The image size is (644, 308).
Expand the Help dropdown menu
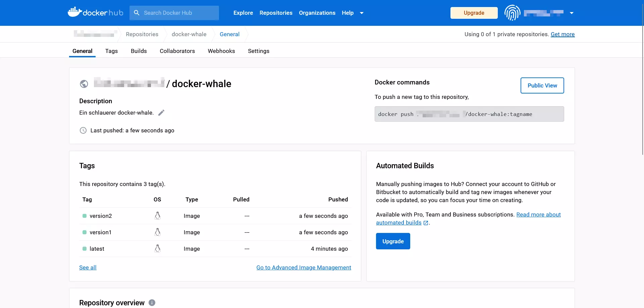click(x=362, y=13)
